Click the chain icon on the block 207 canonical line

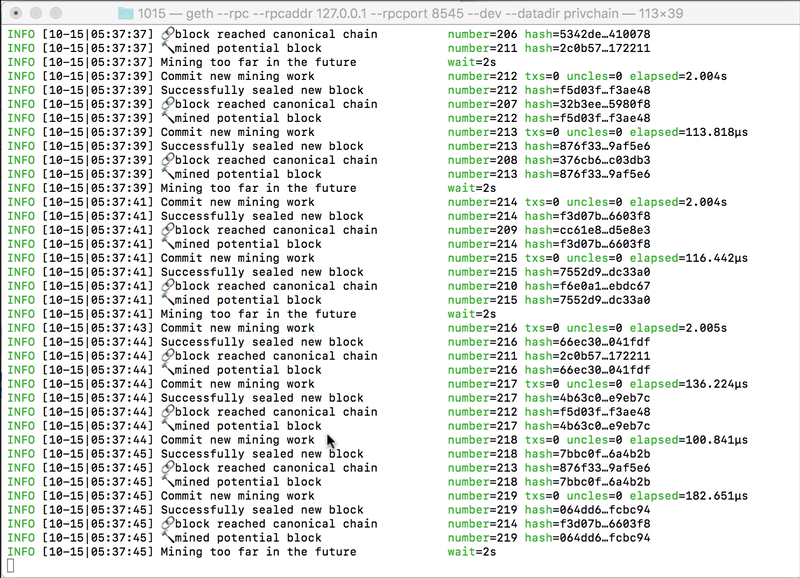pyautogui.click(x=168, y=104)
